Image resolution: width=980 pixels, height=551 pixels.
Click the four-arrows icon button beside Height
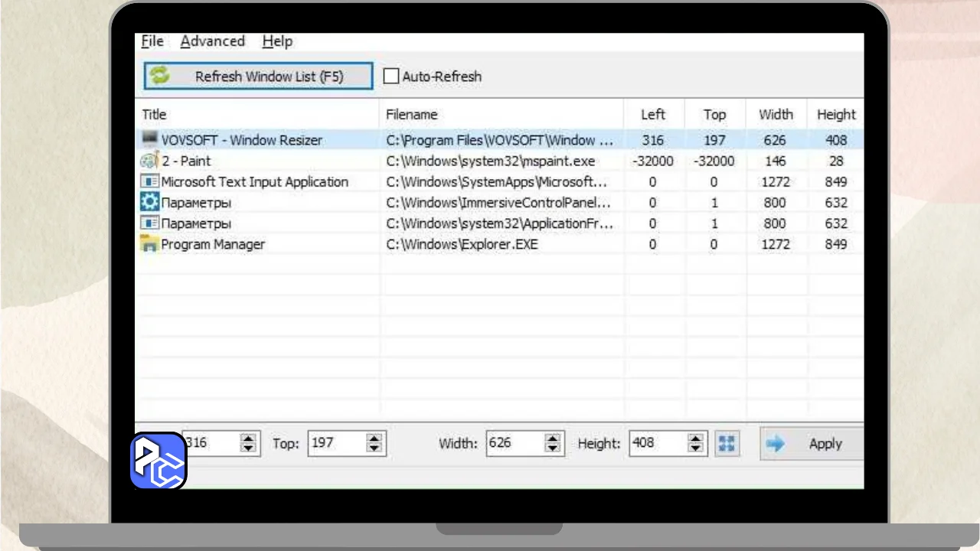coord(727,443)
